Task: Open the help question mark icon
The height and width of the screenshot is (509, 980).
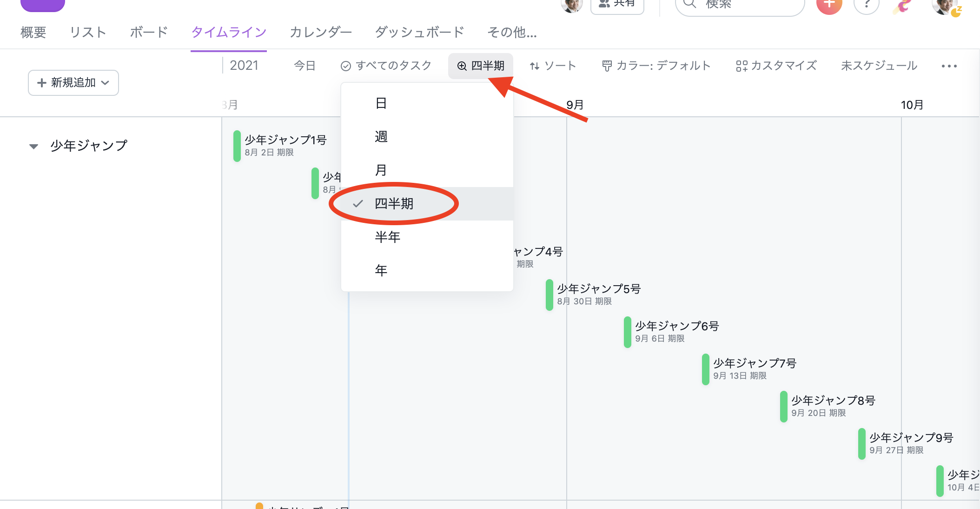Action: pyautogui.click(x=866, y=5)
